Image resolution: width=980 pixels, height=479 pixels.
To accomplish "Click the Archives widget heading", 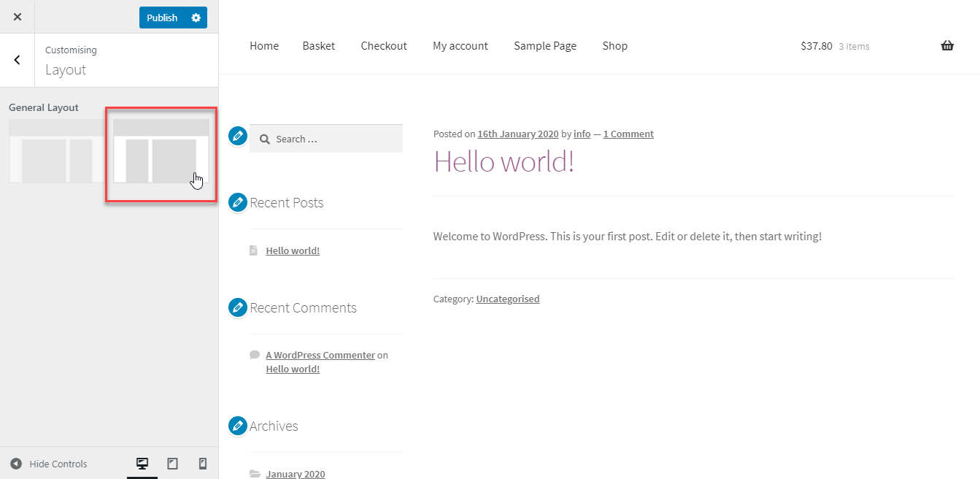I will (274, 426).
